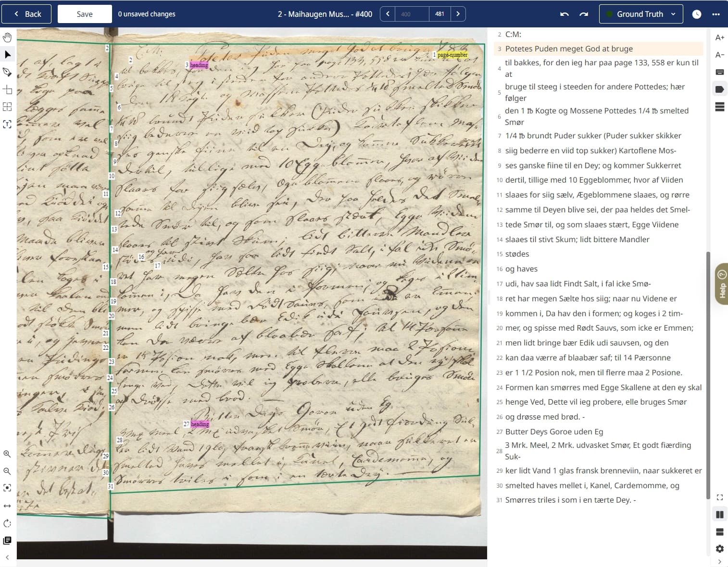Activate the pointer selection tool
Screen dimensions: 728x567
(x=7, y=54)
